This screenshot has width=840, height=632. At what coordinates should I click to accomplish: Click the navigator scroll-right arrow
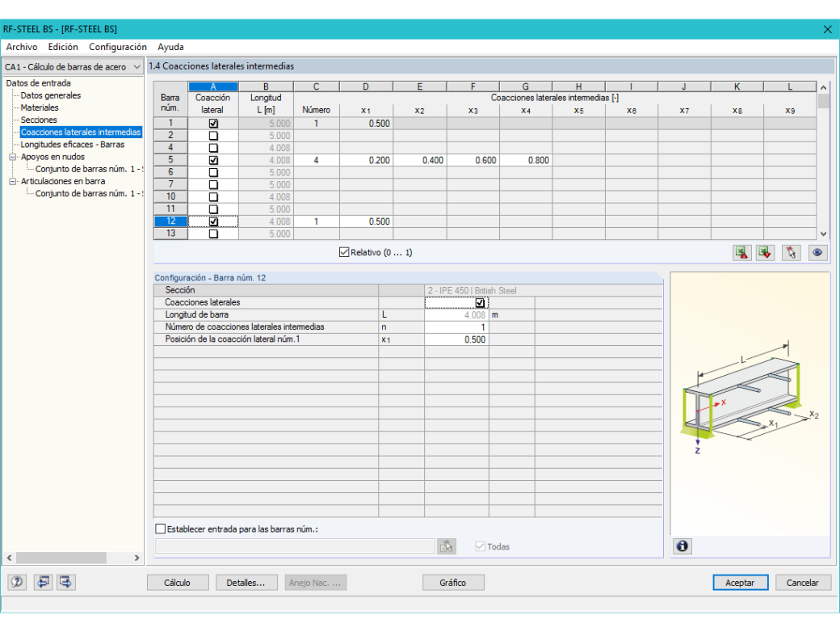pos(137,558)
